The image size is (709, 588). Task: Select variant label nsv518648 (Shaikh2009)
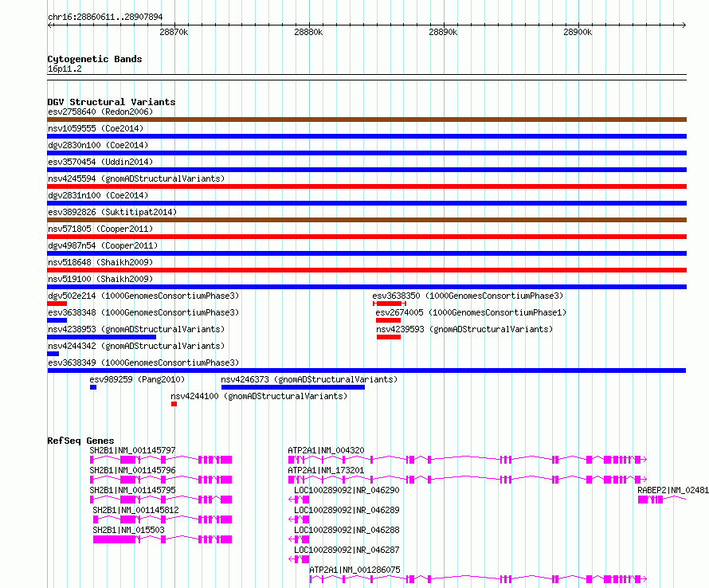[x=100, y=262]
